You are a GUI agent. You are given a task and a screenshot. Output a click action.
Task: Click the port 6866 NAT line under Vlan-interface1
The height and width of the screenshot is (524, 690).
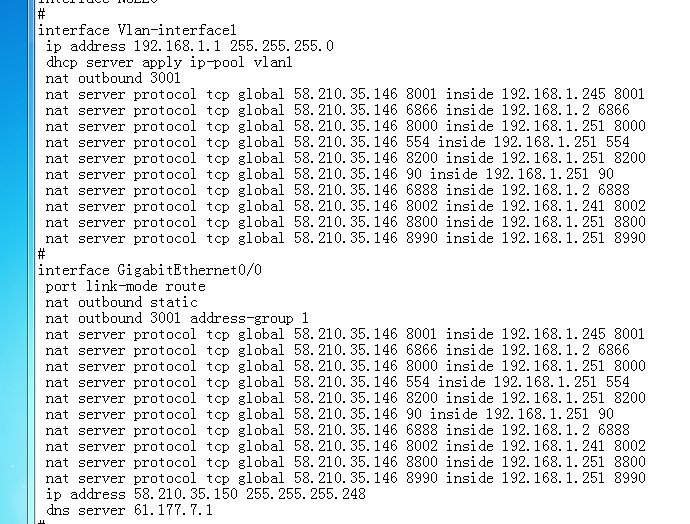[x=337, y=110]
